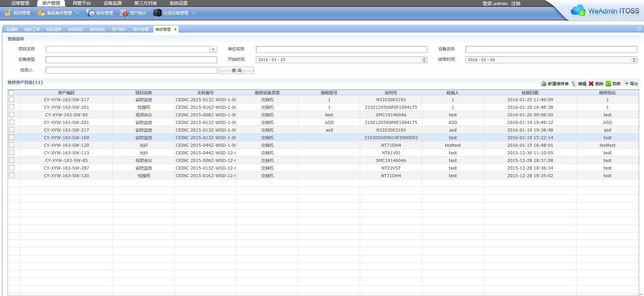Click the green 刷新 refresh icon
The image size is (644, 296).
coord(608,84)
